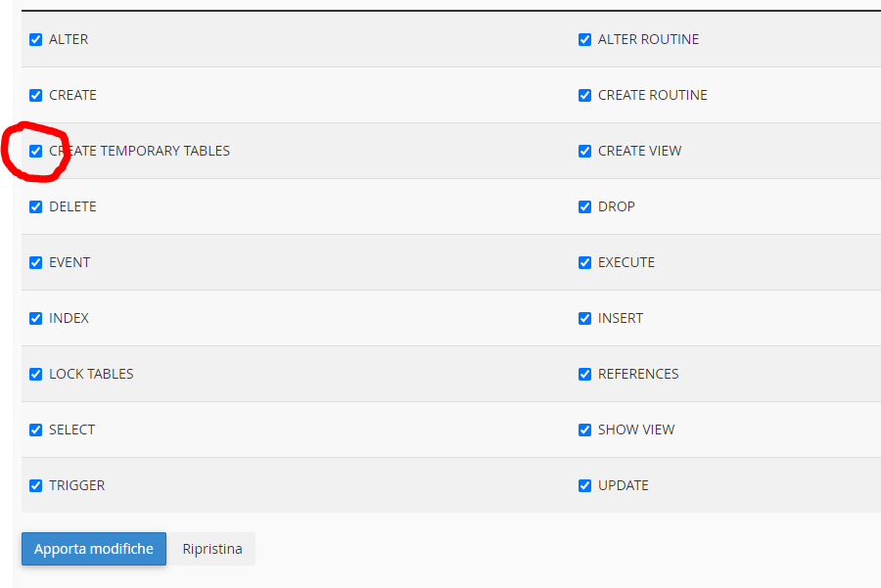Uncheck the EVENT privilege checkbox
The image size is (881, 588).
(x=36, y=263)
